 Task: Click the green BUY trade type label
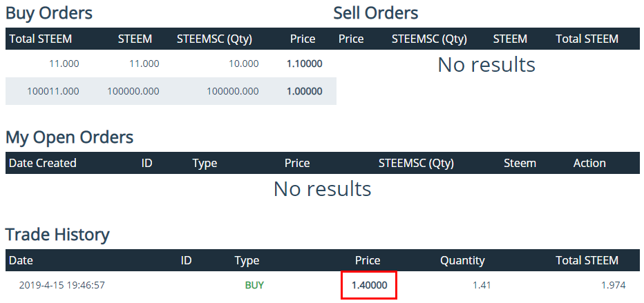coord(254,284)
